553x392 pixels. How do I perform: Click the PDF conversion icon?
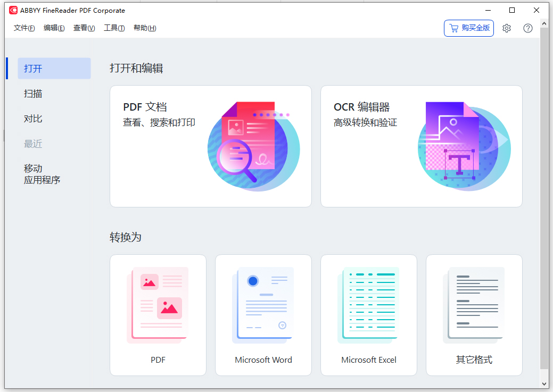point(158,305)
